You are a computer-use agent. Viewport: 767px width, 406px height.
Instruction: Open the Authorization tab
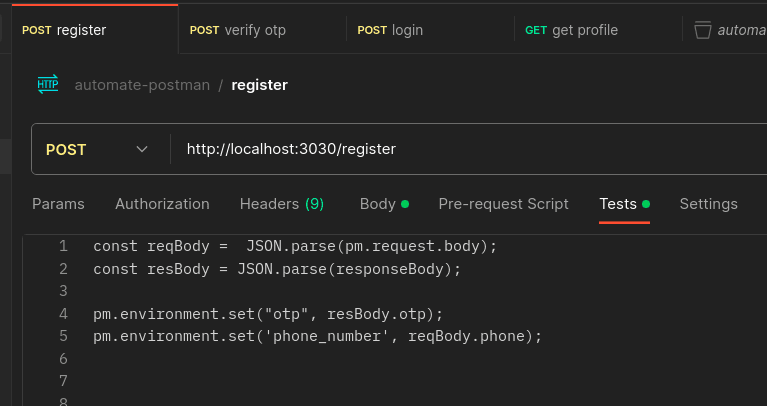(x=162, y=204)
